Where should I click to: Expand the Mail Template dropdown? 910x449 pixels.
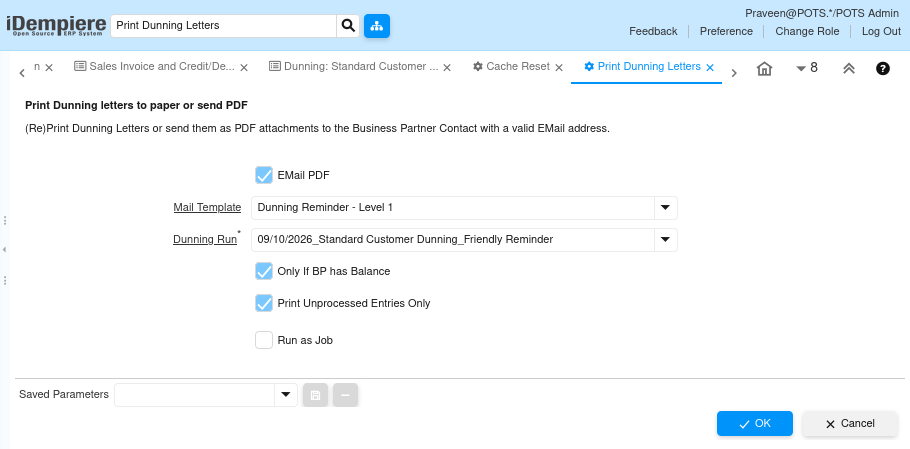[666, 208]
